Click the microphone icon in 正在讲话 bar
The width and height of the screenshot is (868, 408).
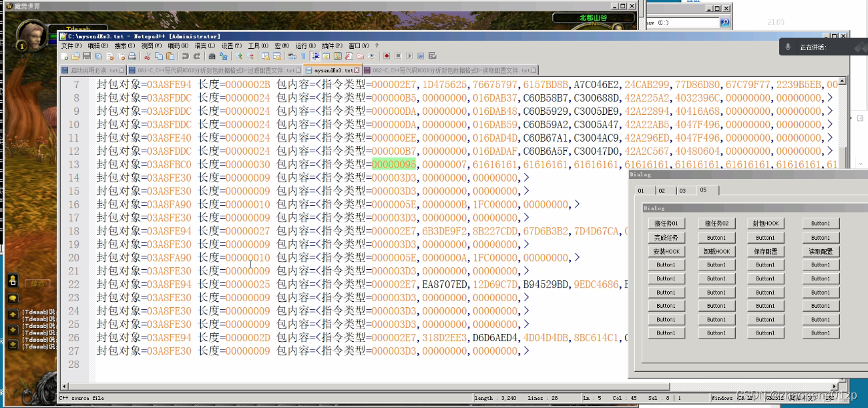[789, 47]
